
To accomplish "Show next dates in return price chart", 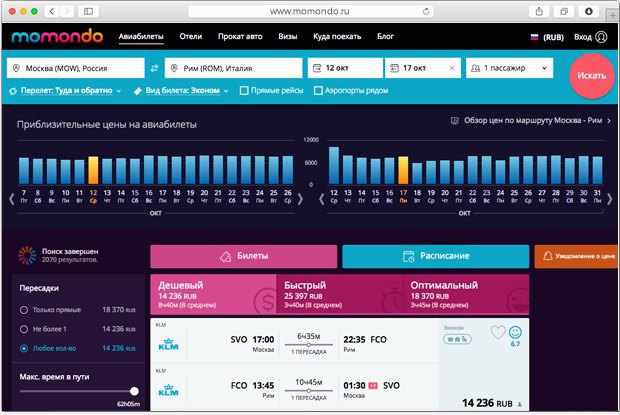I will (x=610, y=198).
